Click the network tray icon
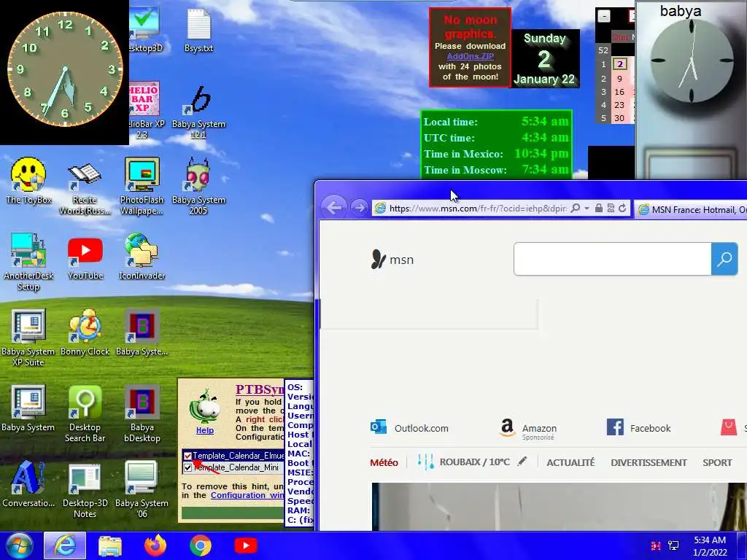This screenshot has width=747, height=560. 673,545
